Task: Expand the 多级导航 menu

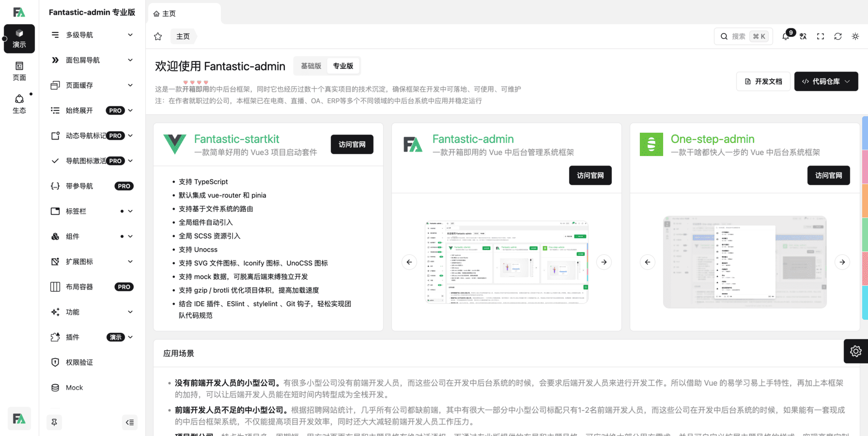Action: click(92, 35)
